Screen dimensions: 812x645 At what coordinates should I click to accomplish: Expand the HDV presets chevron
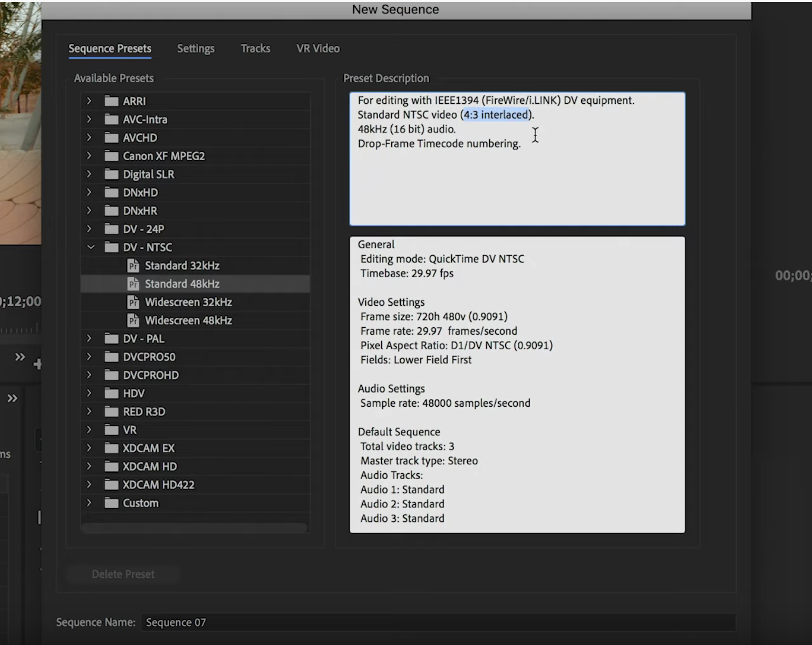(x=89, y=393)
